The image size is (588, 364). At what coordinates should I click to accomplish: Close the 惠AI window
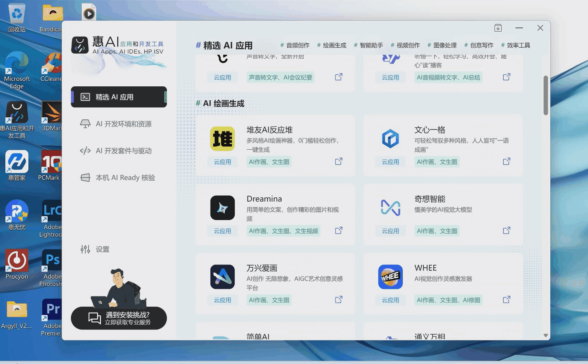(x=540, y=28)
